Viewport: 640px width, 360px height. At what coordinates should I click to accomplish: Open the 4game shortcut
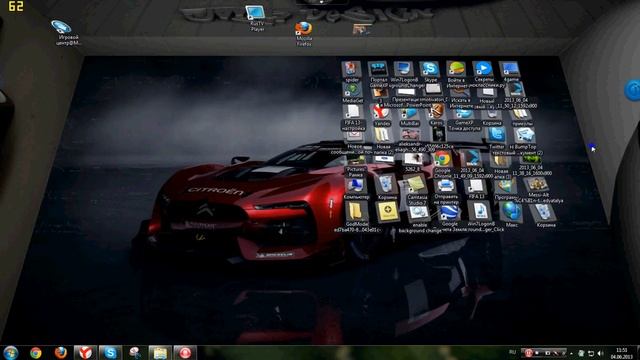pyautogui.click(x=509, y=70)
